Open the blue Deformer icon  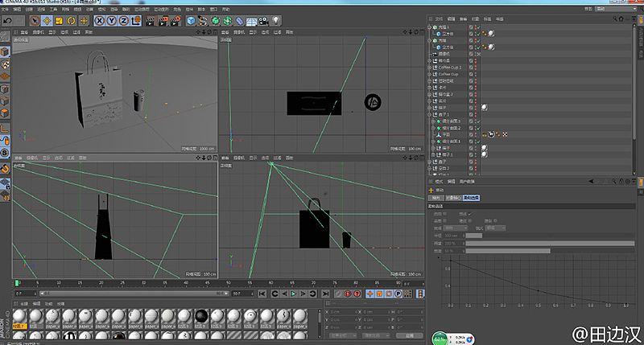(x=239, y=21)
